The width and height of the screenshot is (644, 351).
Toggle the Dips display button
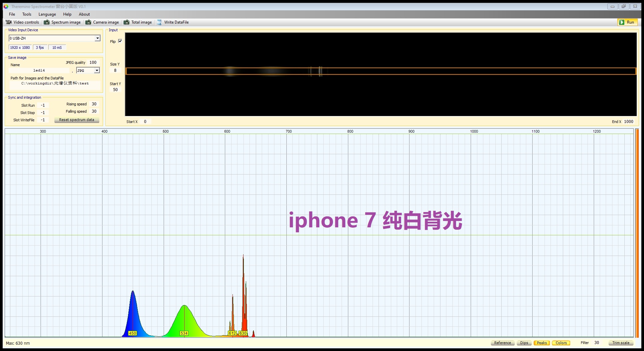click(524, 343)
